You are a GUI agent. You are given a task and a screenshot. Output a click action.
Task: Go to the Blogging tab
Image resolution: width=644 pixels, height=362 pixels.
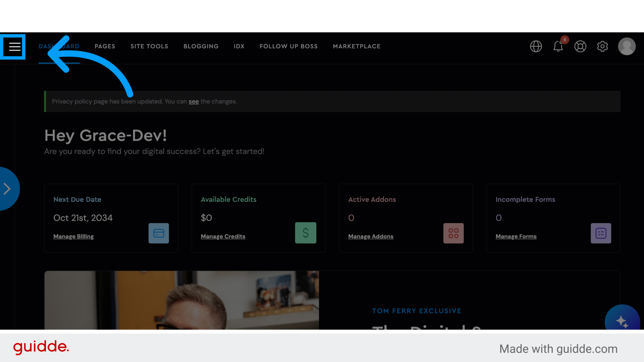pos(201,46)
